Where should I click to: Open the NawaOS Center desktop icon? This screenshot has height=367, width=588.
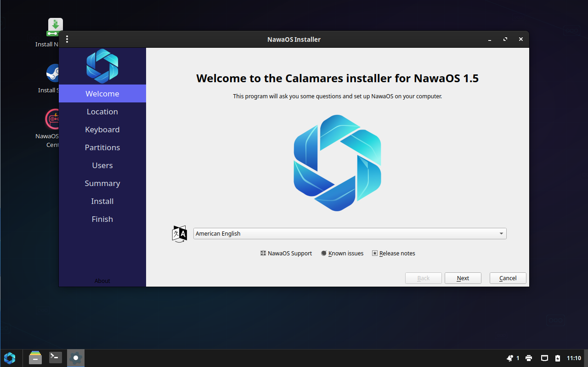[52, 119]
